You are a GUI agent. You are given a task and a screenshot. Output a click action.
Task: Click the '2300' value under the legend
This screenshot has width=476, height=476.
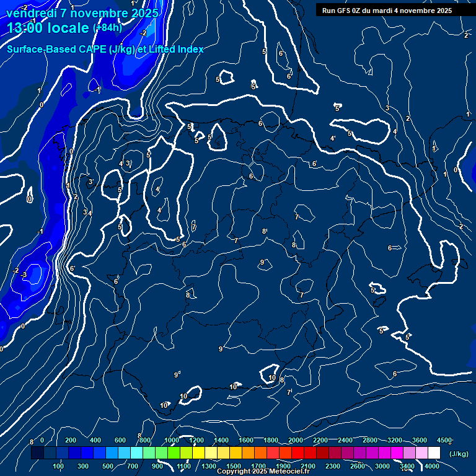(x=333, y=466)
